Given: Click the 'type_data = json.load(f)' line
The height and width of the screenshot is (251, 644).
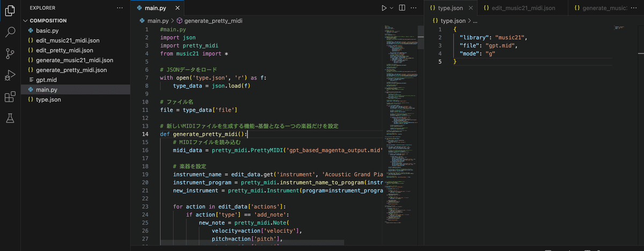Looking at the screenshot, I should point(212,86).
